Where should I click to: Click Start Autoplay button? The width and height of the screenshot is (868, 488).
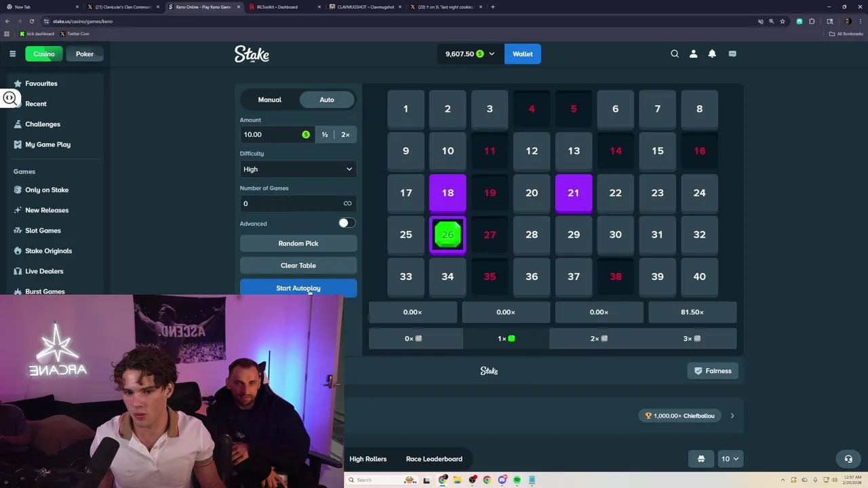pos(298,288)
